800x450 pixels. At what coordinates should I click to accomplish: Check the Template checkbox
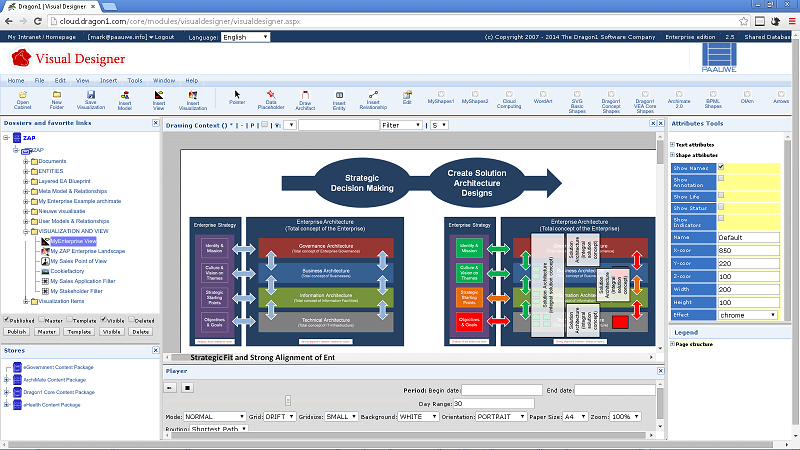tap(69, 319)
